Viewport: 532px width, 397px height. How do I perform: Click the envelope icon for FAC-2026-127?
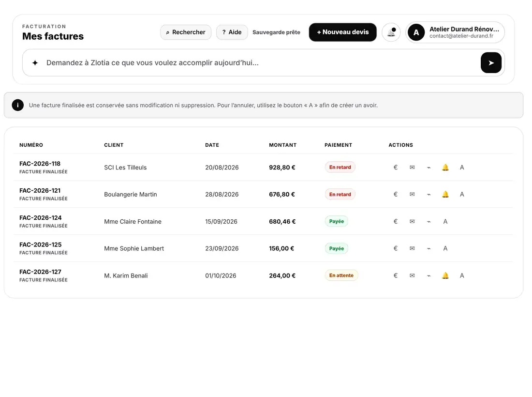click(x=412, y=275)
